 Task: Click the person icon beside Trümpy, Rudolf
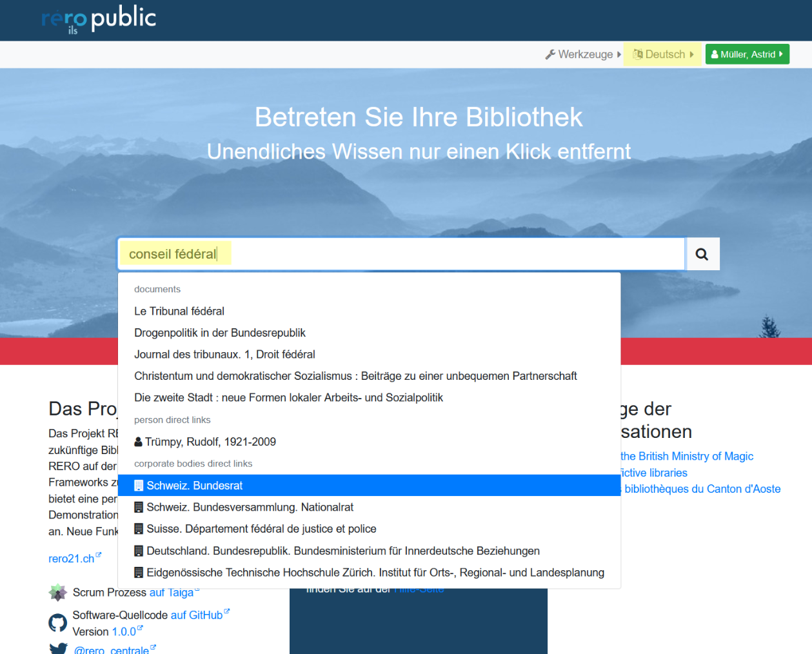(138, 442)
